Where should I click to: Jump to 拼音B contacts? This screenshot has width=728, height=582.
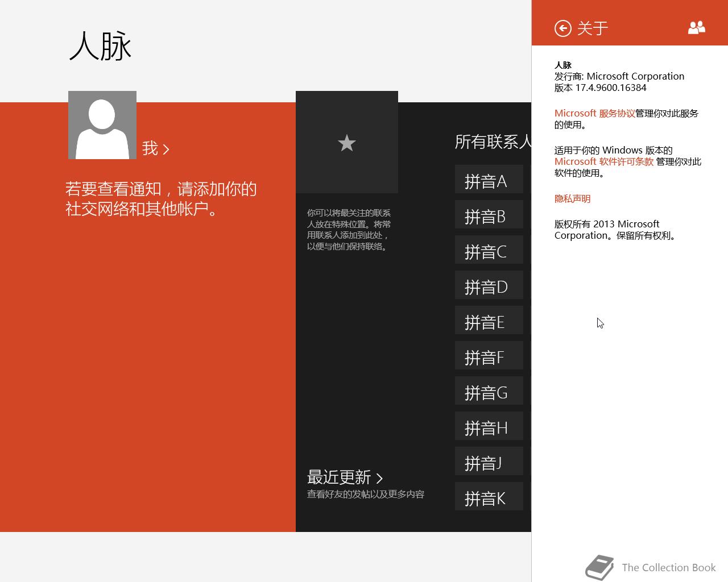pos(489,214)
